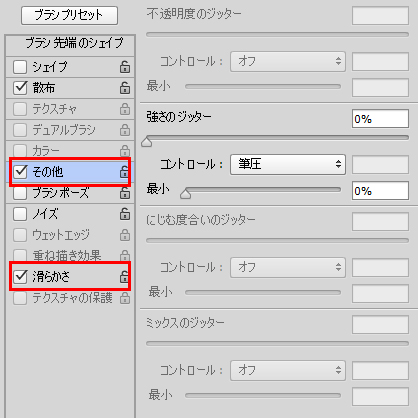Toggle the lock icon next to 散布

tap(125, 88)
